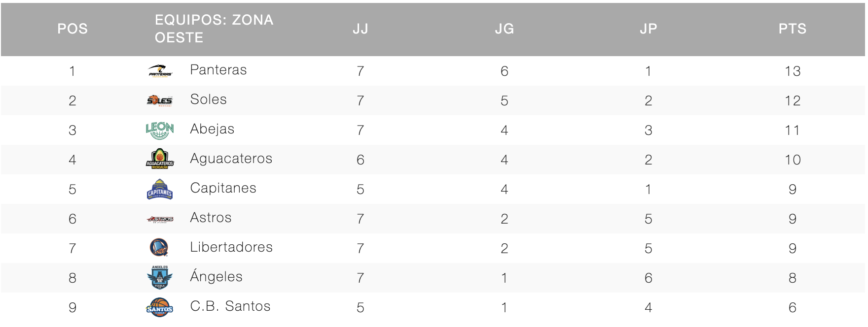The image size is (868, 327).
Task: Click the Aguacateros avocado logo
Action: [160, 159]
